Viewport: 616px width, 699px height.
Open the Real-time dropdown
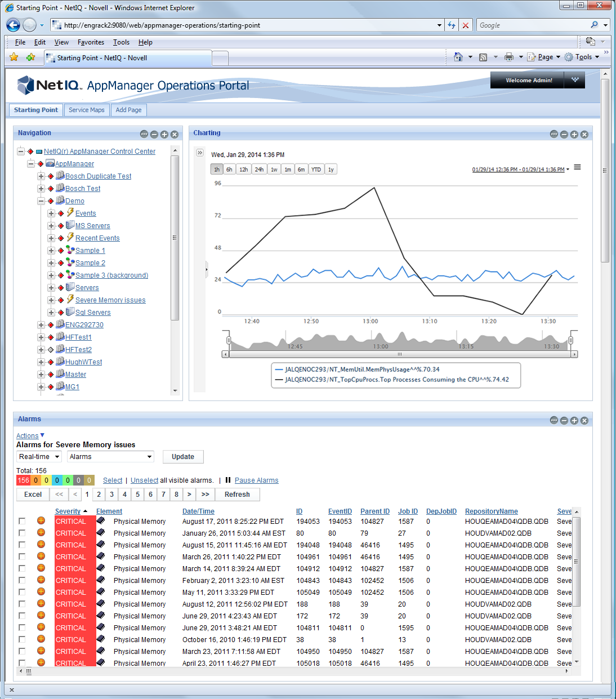tap(39, 457)
